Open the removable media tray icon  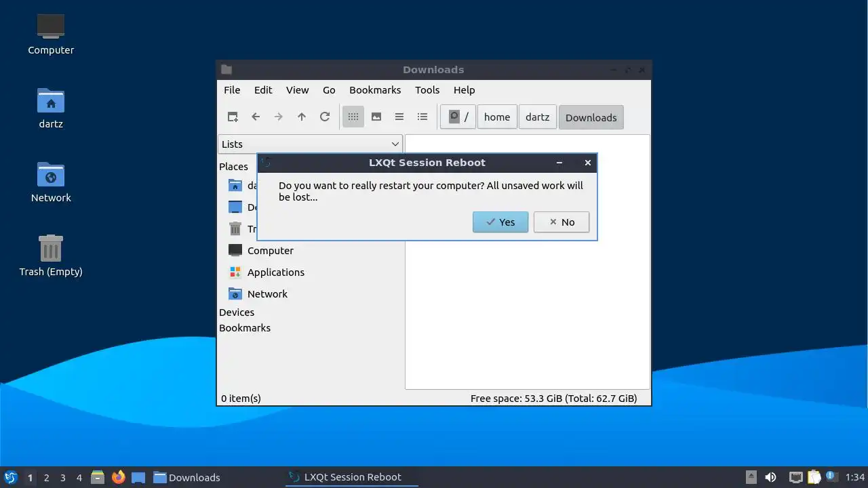tap(751, 477)
